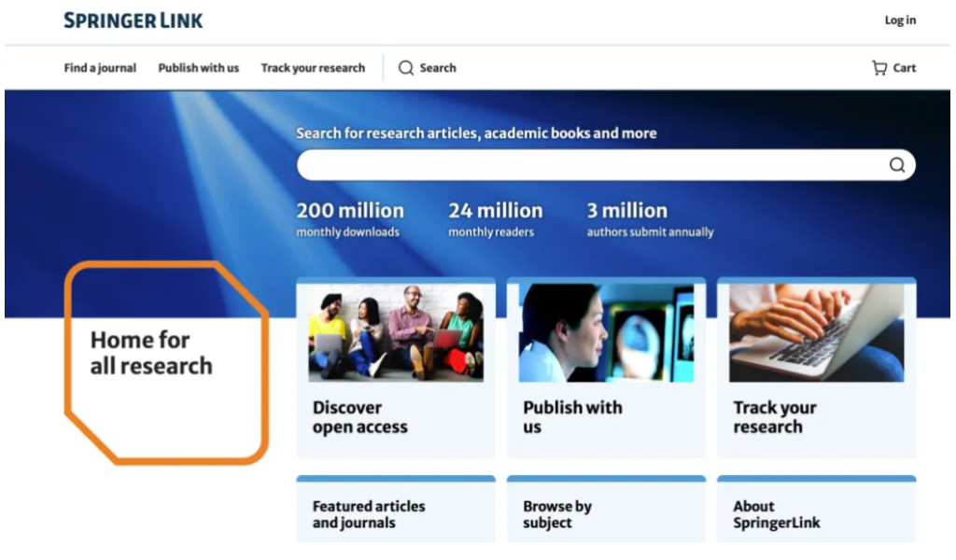Click the Publish with us scientist image
Screen dimensions: 956x560
click(x=606, y=332)
